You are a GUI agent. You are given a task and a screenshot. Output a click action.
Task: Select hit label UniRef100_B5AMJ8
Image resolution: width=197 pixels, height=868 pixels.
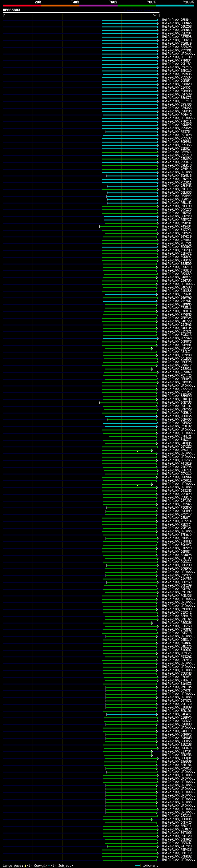(177, 176)
